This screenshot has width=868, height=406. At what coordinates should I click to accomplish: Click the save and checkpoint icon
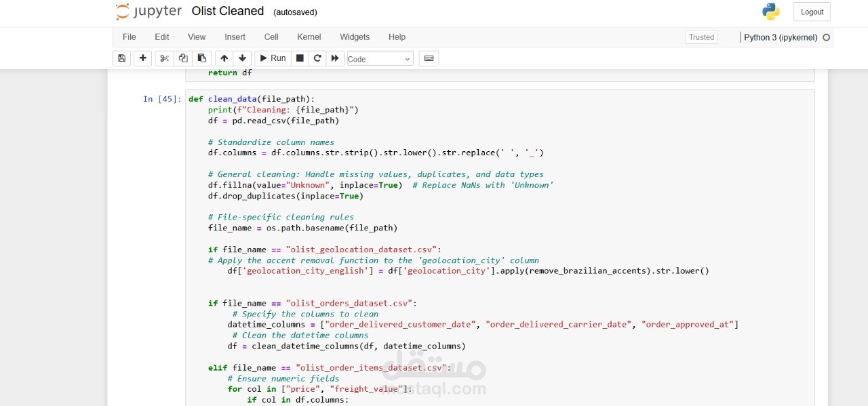[121, 58]
